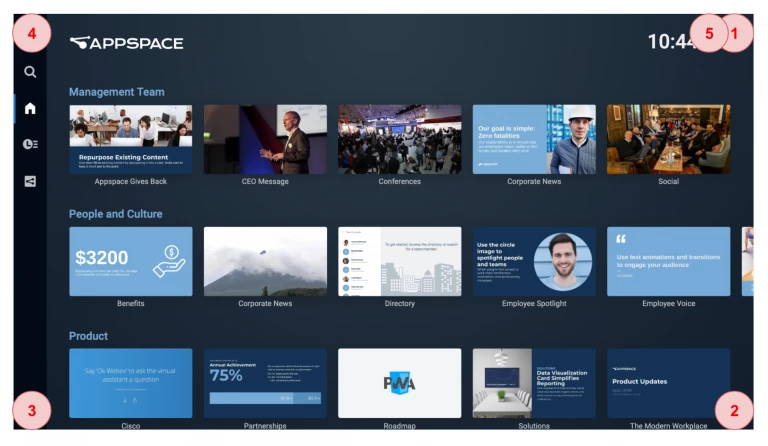This screenshot has width=768, height=446.
Task: Select the People and Culture heading
Action: point(116,214)
